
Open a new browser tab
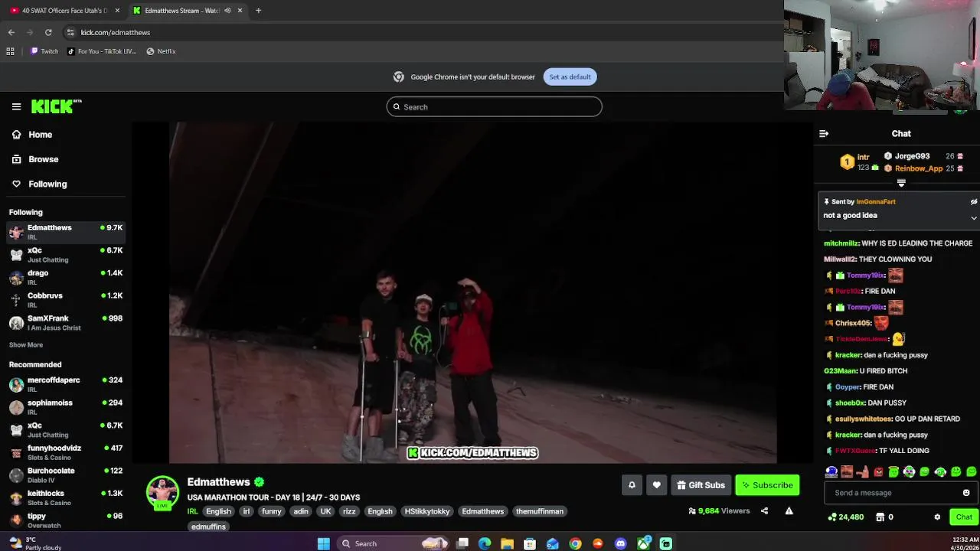(258, 11)
